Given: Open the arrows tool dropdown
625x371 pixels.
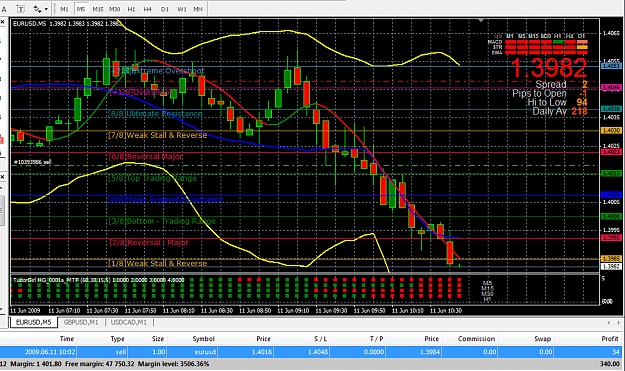Looking at the screenshot, I should point(47,9).
